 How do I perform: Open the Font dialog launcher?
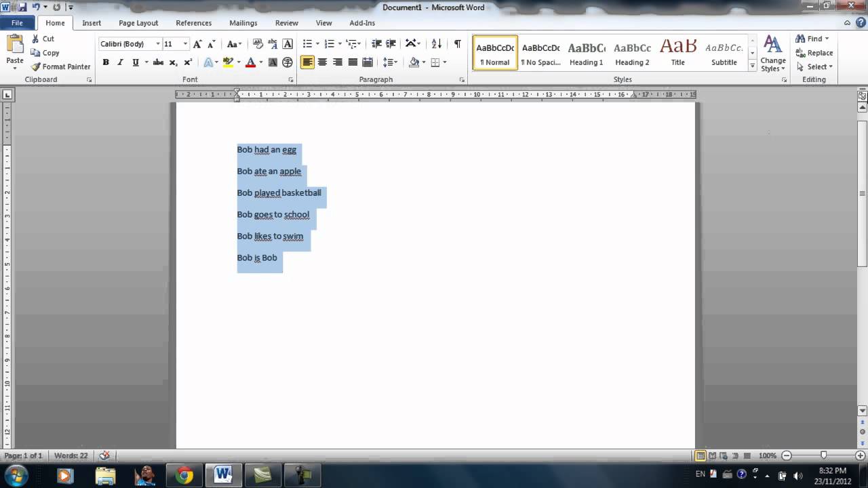(x=291, y=80)
